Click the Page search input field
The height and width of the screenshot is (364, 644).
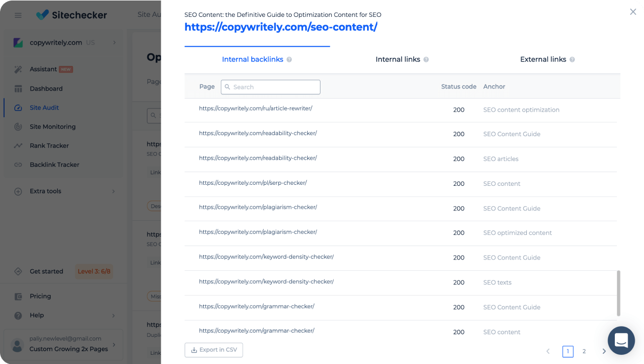(x=271, y=87)
